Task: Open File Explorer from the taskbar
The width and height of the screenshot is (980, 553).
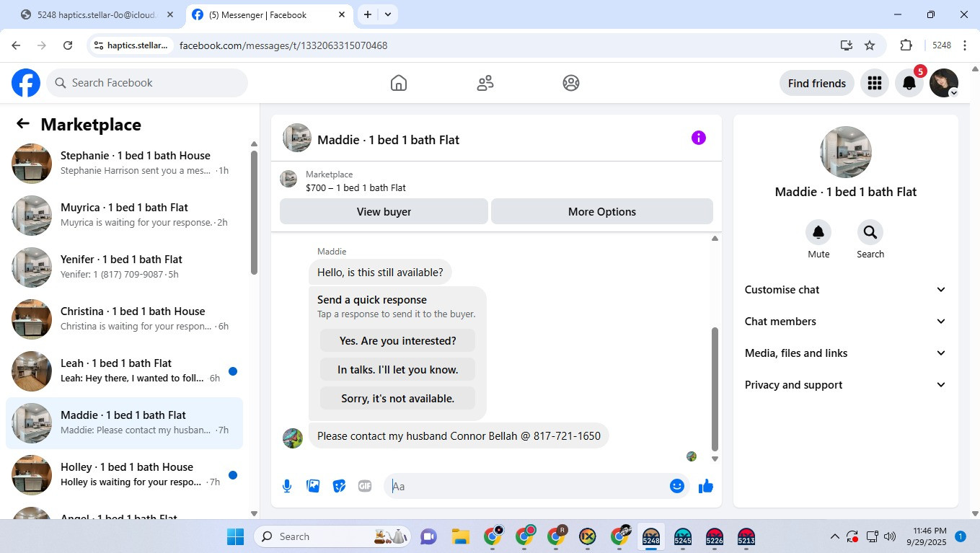Action: pos(460,536)
